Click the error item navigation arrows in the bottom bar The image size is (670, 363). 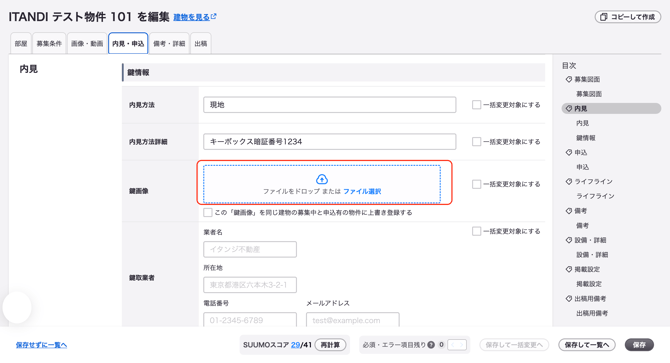(457, 345)
